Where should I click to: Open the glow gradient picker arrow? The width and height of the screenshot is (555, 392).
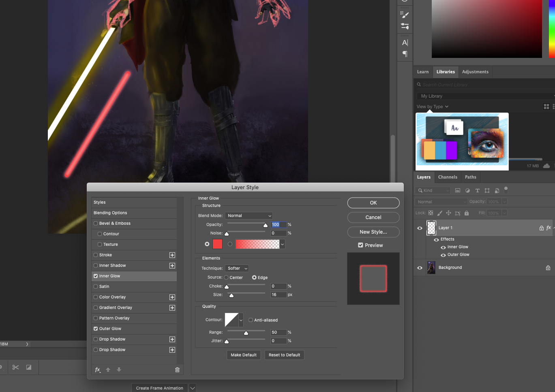(282, 244)
